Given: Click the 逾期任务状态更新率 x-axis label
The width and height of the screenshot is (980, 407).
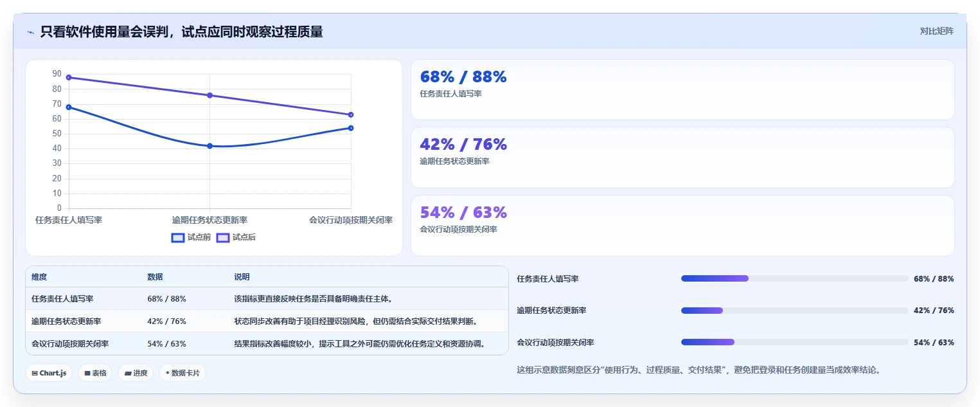Looking at the screenshot, I should click(x=209, y=220).
